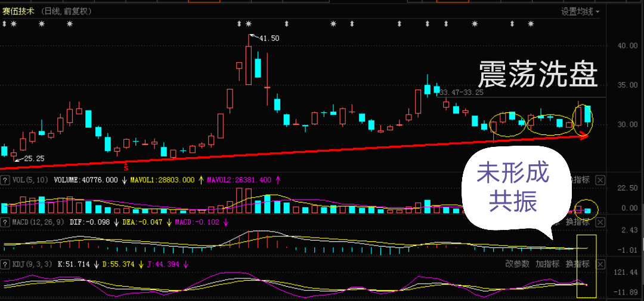Click the 22.50 volume axis label
Screen dimensions: 644x301
(x=627, y=188)
